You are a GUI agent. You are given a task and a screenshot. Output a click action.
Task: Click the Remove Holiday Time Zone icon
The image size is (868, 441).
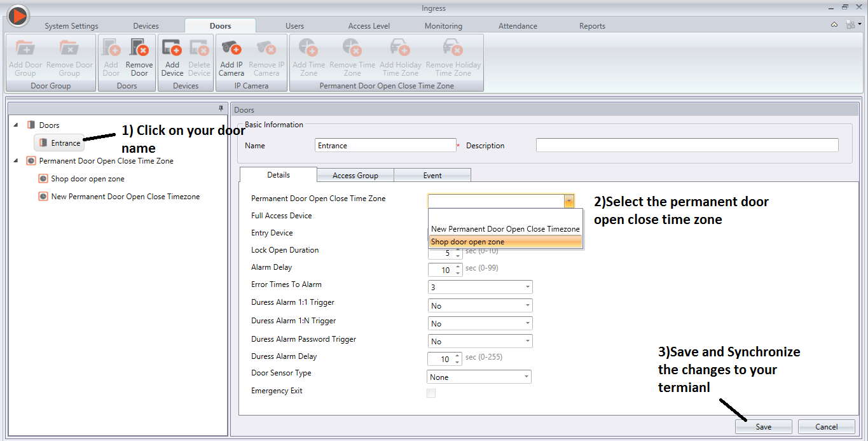coord(453,48)
